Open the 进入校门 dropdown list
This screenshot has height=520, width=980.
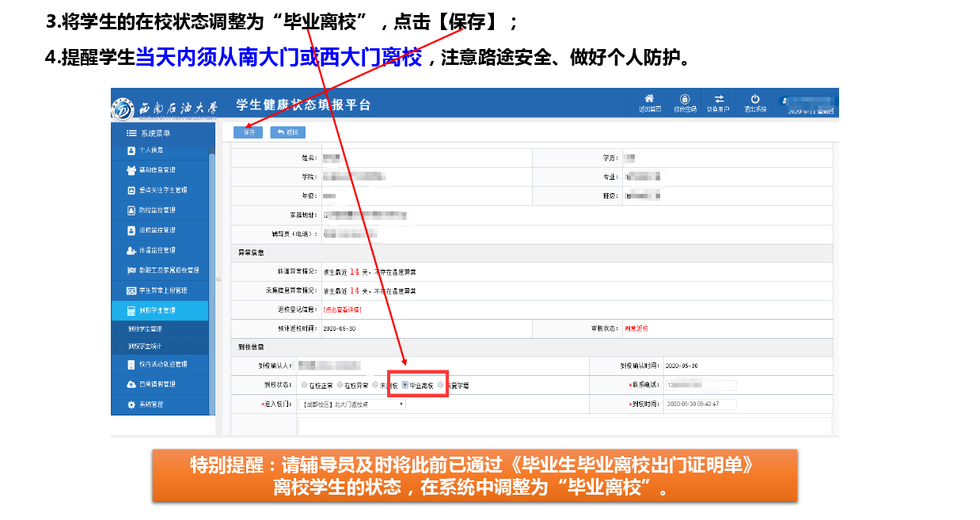tap(353, 404)
